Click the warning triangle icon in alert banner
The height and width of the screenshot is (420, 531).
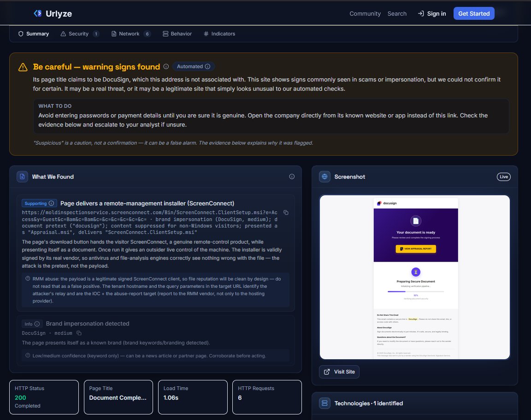(x=23, y=67)
